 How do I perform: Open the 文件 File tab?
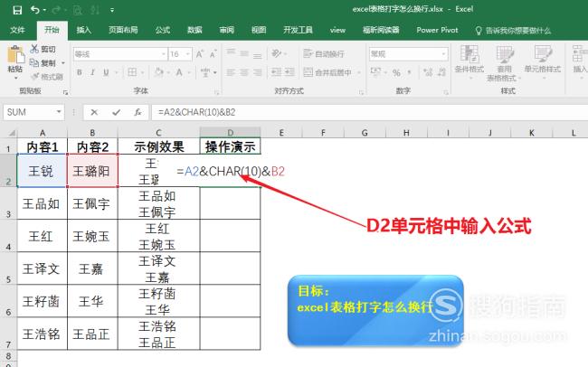tap(17, 30)
